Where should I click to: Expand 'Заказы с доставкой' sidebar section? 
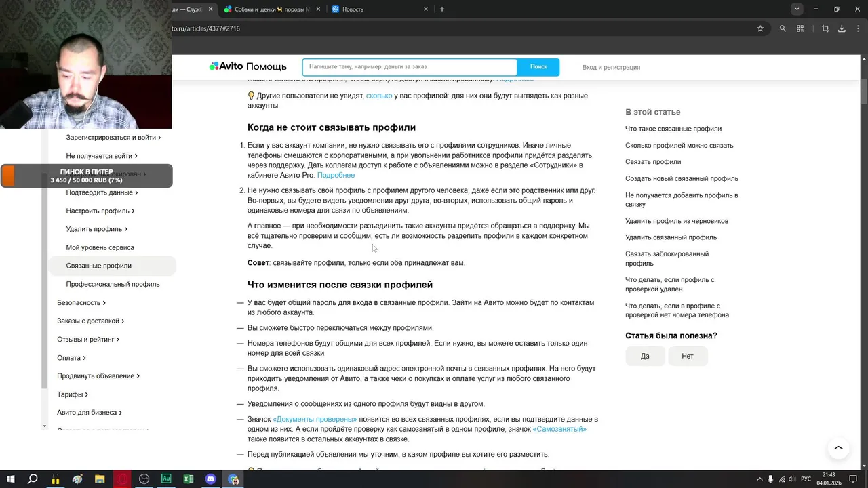coord(90,321)
